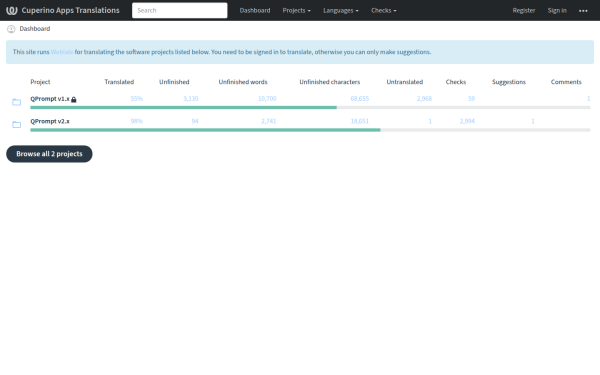Screen dimensions: 600x375
Task: Click QPrompt v1.x translation progress bar
Action: pos(310,108)
